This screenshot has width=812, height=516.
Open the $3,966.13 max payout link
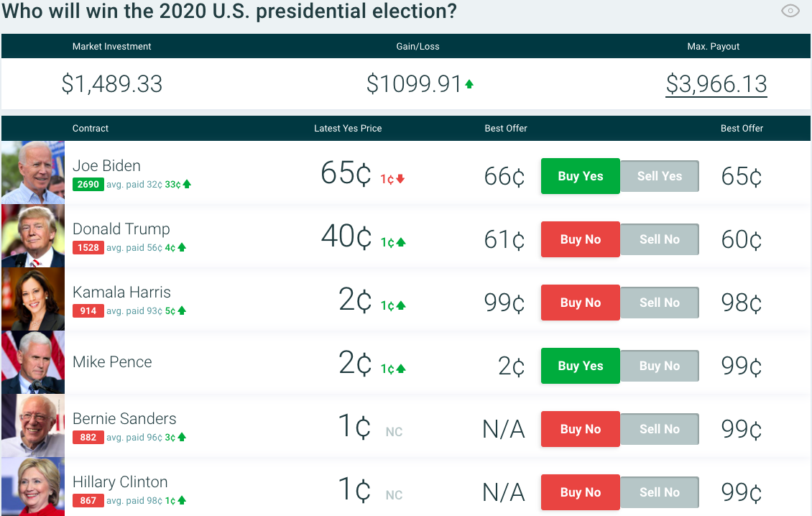(716, 84)
